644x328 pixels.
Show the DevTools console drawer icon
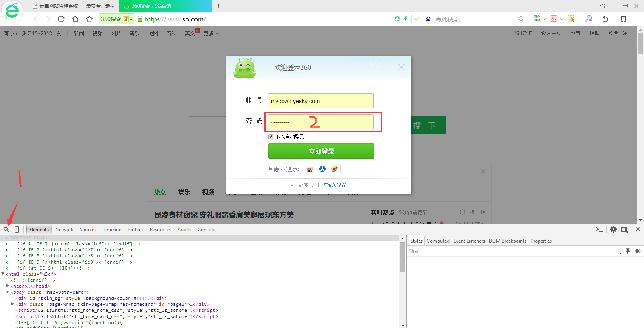(599, 229)
